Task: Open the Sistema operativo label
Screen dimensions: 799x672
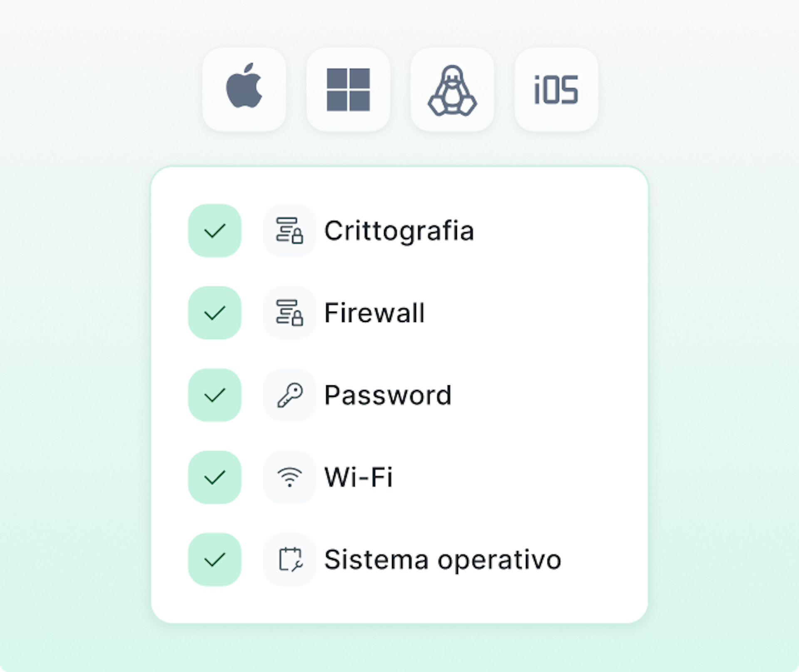Action: pos(443,560)
